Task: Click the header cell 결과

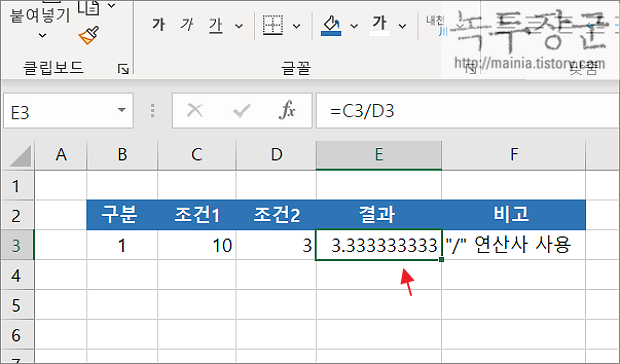Action: click(379, 215)
